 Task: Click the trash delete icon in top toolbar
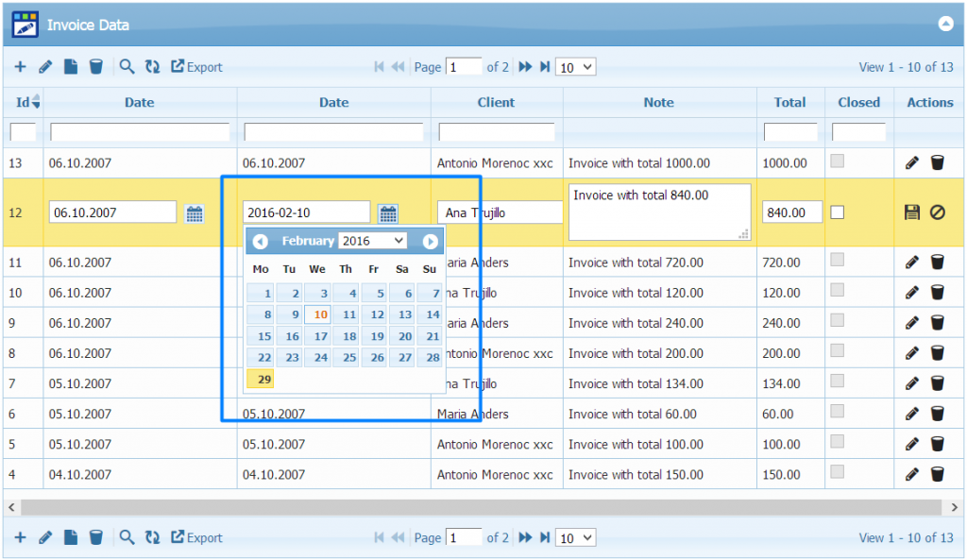tap(95, 67)
